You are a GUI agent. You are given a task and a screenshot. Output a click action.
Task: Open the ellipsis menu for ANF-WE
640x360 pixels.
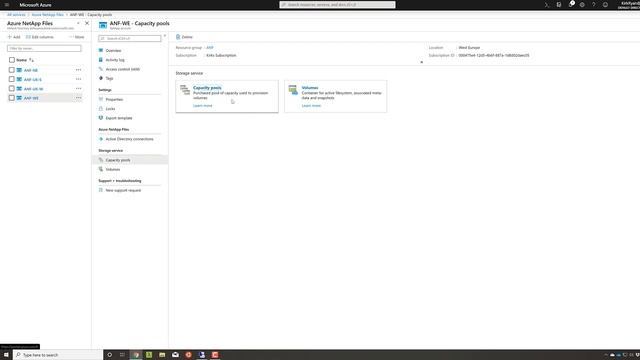78,98
